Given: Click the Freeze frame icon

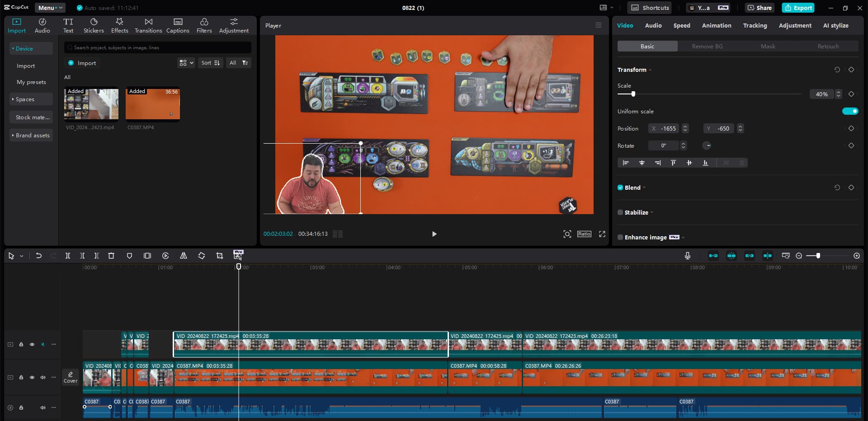Looking at the screenshot, I should pos(147,256).
